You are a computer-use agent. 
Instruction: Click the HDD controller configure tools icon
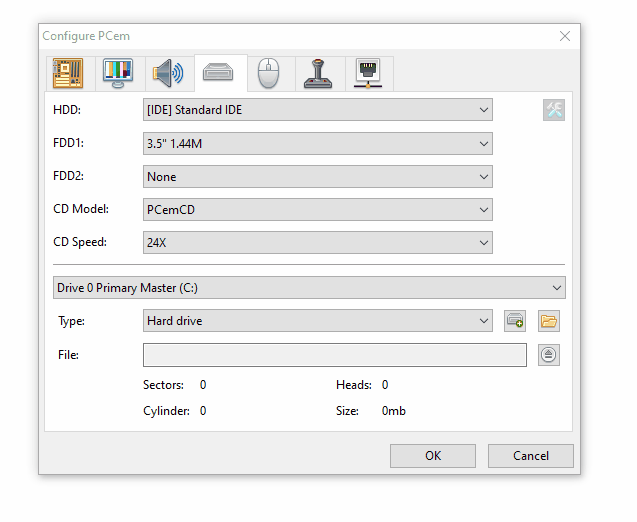(554, 110)
